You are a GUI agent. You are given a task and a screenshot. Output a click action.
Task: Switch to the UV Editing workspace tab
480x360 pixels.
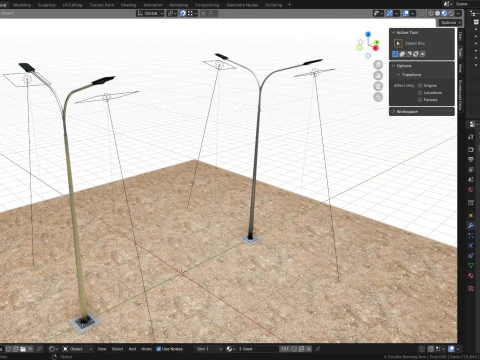click(x=72, y=5)
